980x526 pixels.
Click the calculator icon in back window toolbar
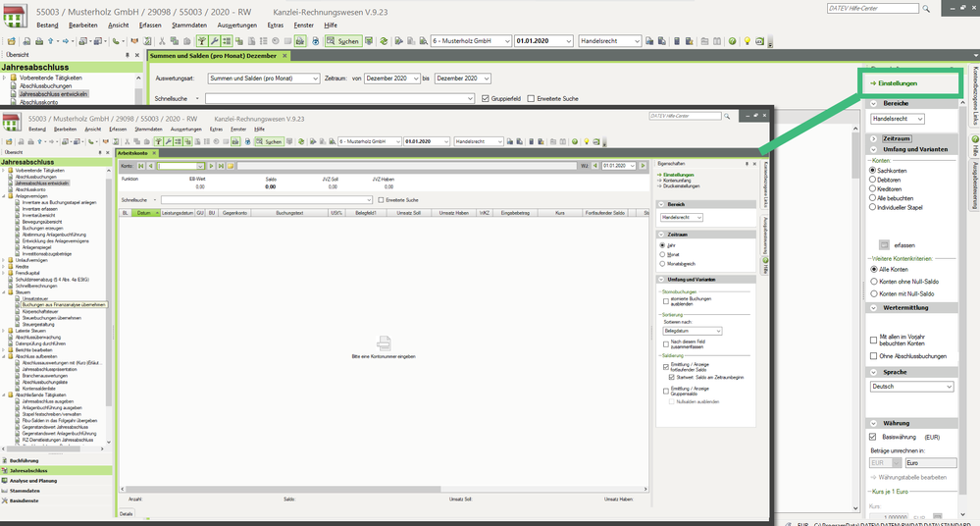[x=676, y=41]
